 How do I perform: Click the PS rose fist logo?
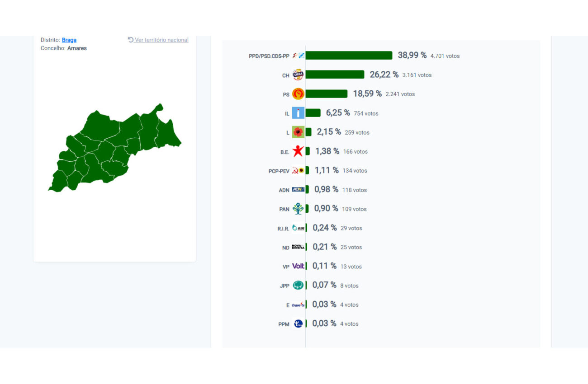[298, 94]
